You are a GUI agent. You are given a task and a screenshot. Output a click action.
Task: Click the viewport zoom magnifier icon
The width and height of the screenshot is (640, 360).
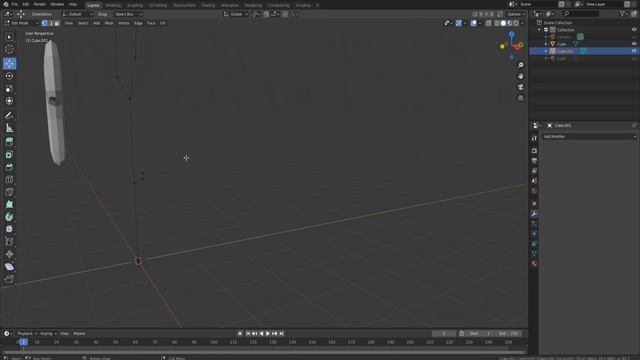pyautogui.click(x=521, y=65)
